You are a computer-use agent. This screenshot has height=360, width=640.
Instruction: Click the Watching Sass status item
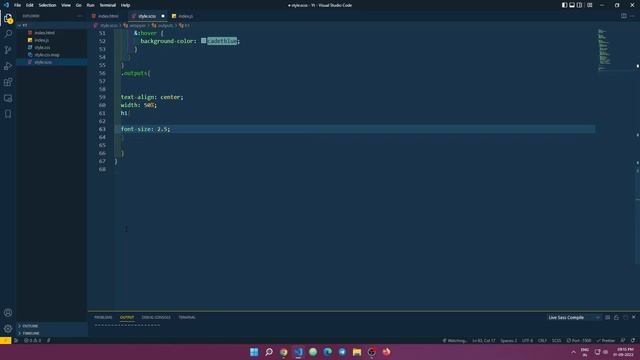point(454,340)
